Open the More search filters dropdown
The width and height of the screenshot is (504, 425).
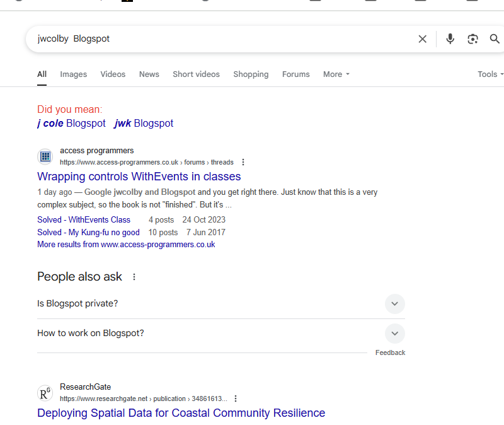tap(336, 74)
